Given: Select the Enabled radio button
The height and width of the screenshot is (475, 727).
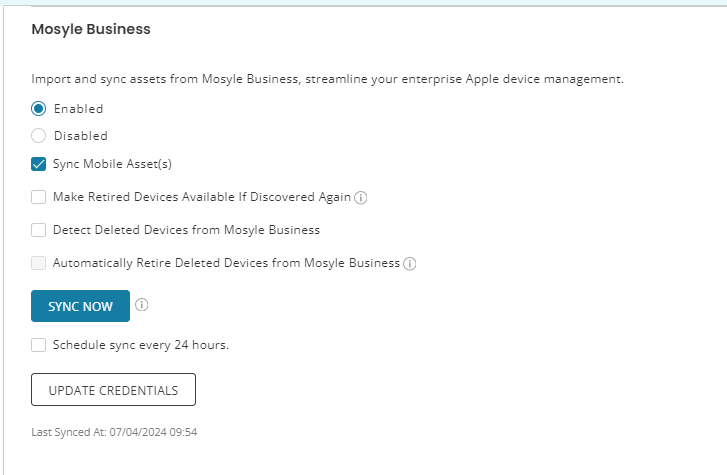Looking at the screenshot, I should pos(38,109).
